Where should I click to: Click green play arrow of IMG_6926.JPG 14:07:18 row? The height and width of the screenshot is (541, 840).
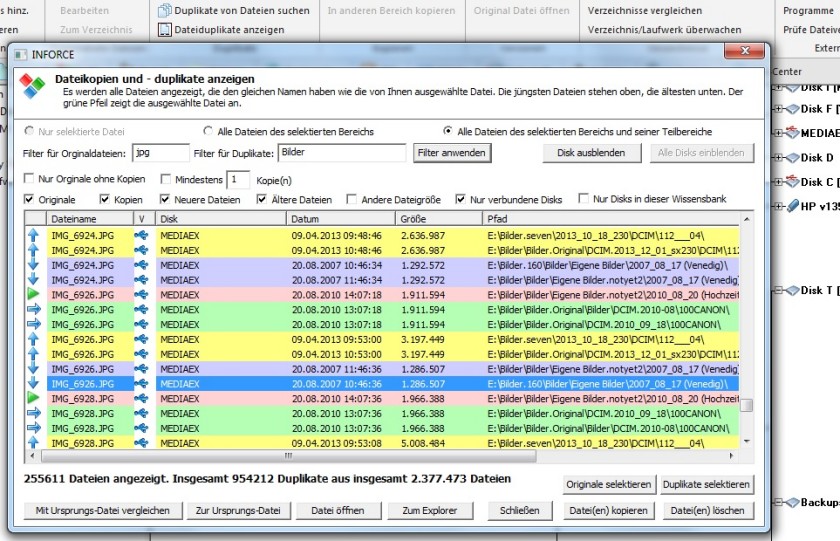pos(33,295)
